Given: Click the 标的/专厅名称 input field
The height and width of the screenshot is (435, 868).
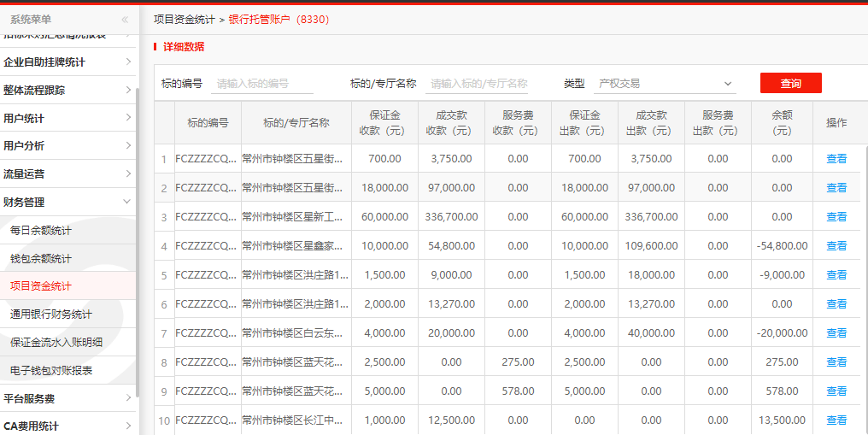Looking at the screenshot, I should point(477,84).
